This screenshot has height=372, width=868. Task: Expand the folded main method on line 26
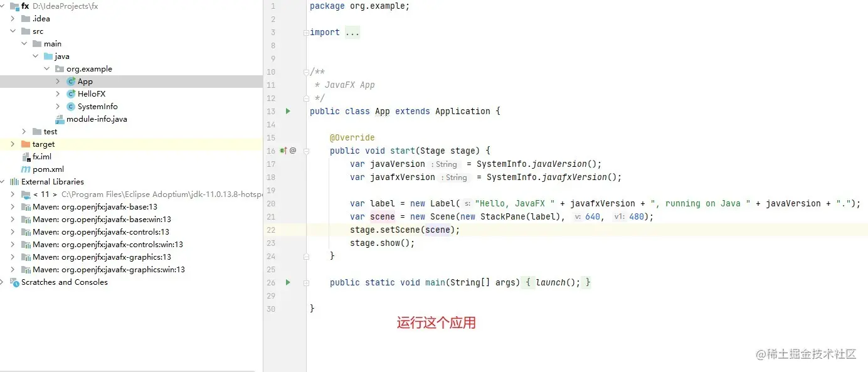coord(306,282)
